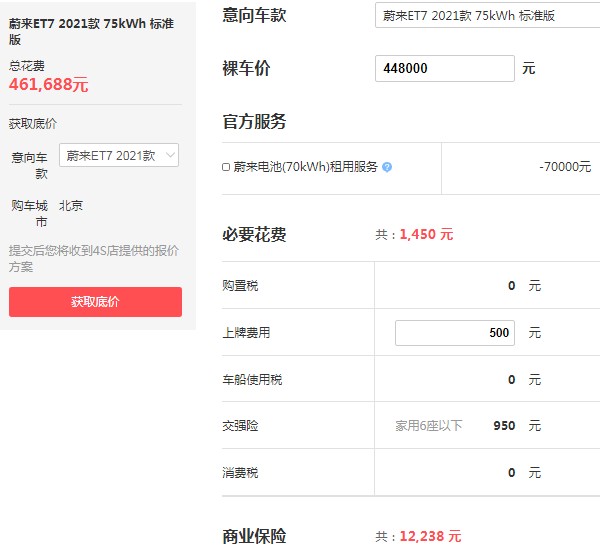
Task: Click the 蔚来电池(70kWh)租用服务 label text
Action: click(305, 167)
